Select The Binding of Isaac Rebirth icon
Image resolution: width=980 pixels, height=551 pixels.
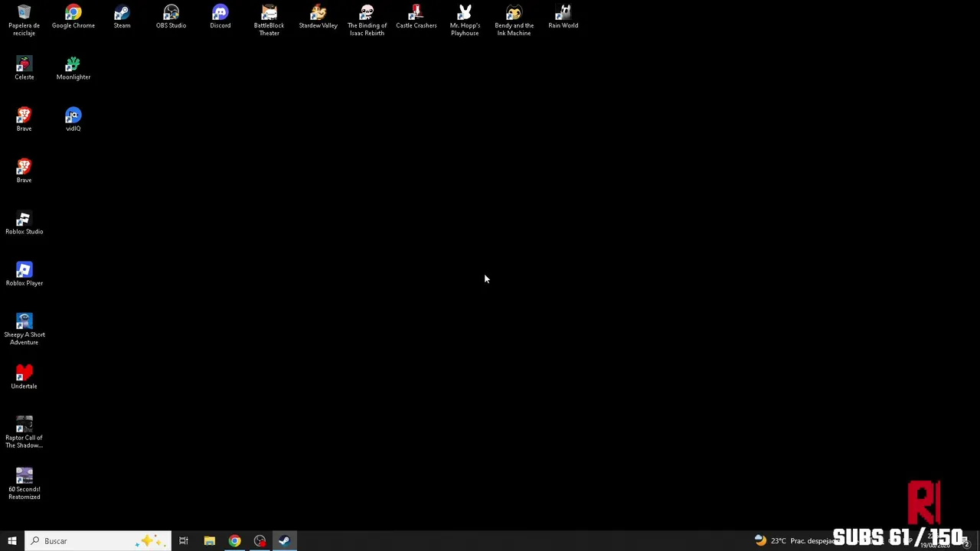coord(367,20)
